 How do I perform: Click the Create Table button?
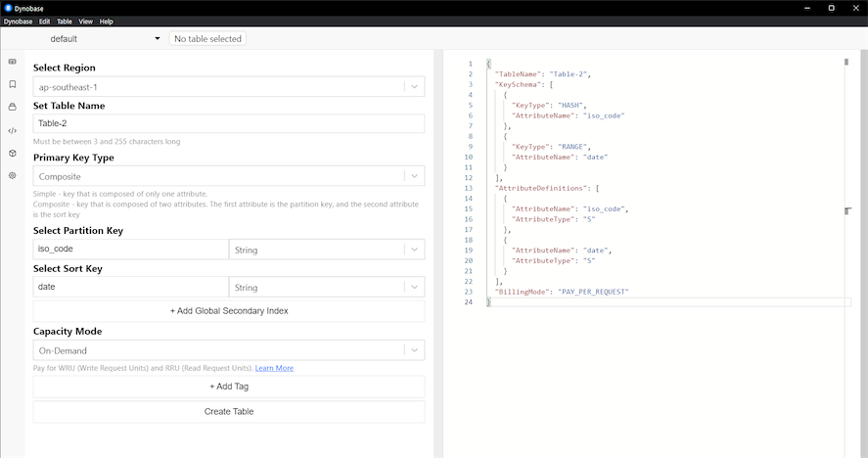[x=229, y=412]
